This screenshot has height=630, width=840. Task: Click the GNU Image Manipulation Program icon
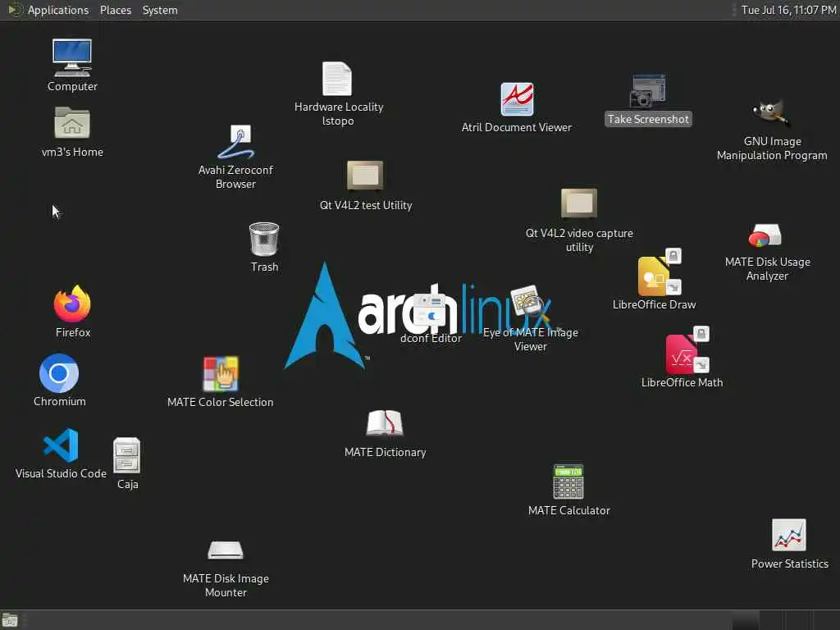pyautogui.click(x=770, y=113)
